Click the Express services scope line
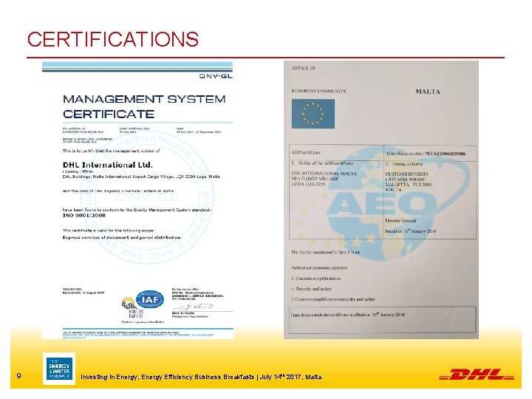 [x=122, y=237]
